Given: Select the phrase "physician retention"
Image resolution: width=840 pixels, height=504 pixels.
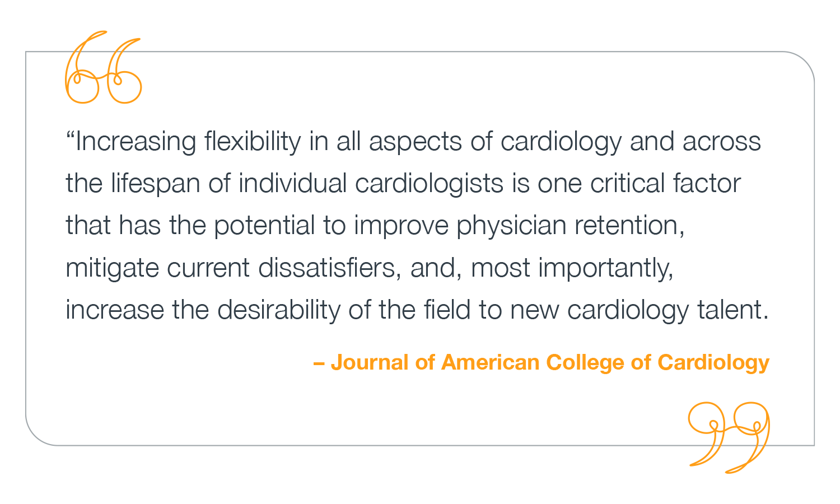Looking at the screenshot, I should click(x=570, y=226).
